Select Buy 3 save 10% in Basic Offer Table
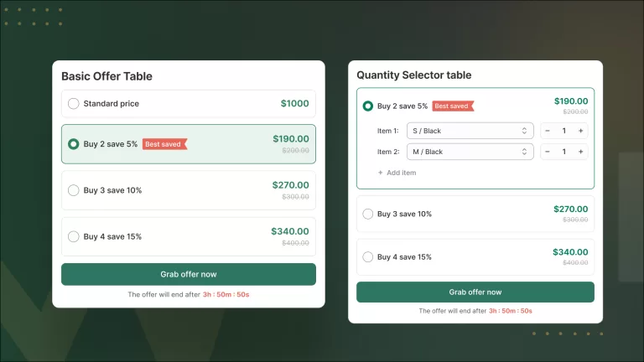This screenshot has width=644, height=362. click(74, 190)
